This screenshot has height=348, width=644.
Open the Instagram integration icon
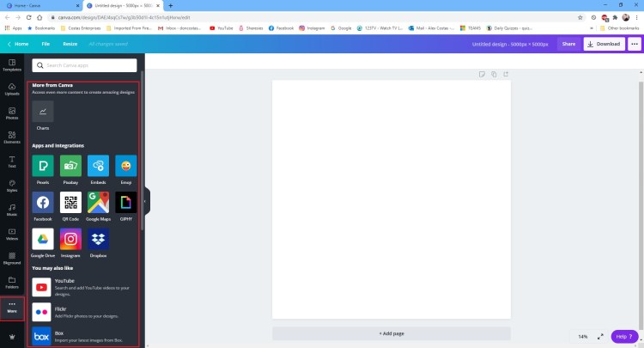(70, 239)
